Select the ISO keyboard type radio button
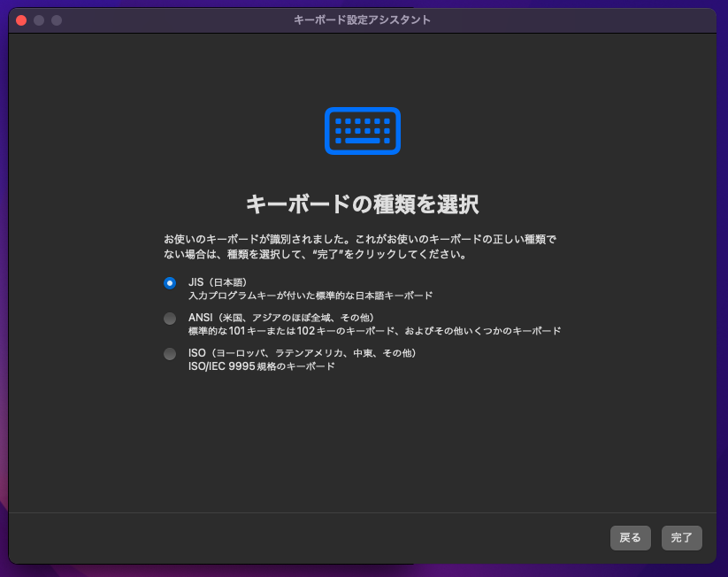728x577 pixels. (x=170, y=354)
